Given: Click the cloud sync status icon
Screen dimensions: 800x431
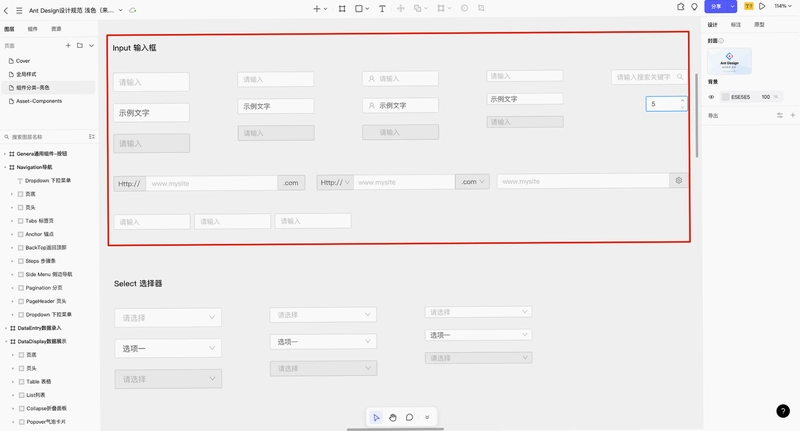Looking at the screenshot, I should pos(133,10).
